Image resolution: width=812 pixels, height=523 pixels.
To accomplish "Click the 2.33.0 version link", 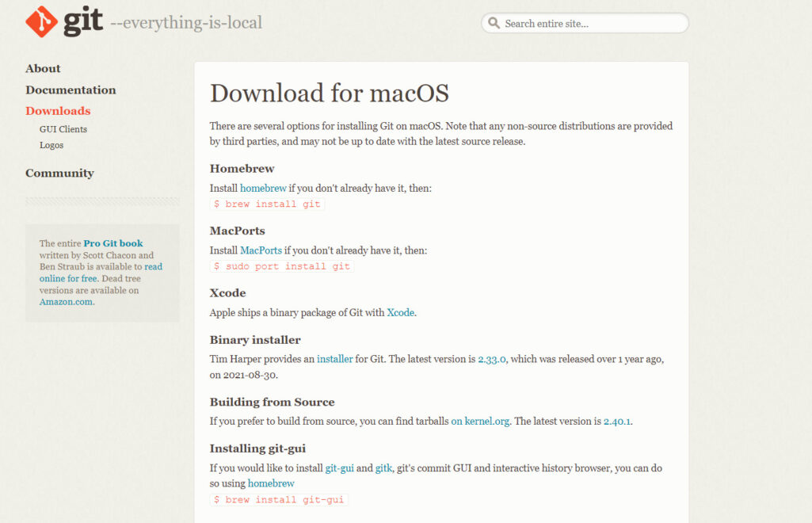I will coord(491,359).
